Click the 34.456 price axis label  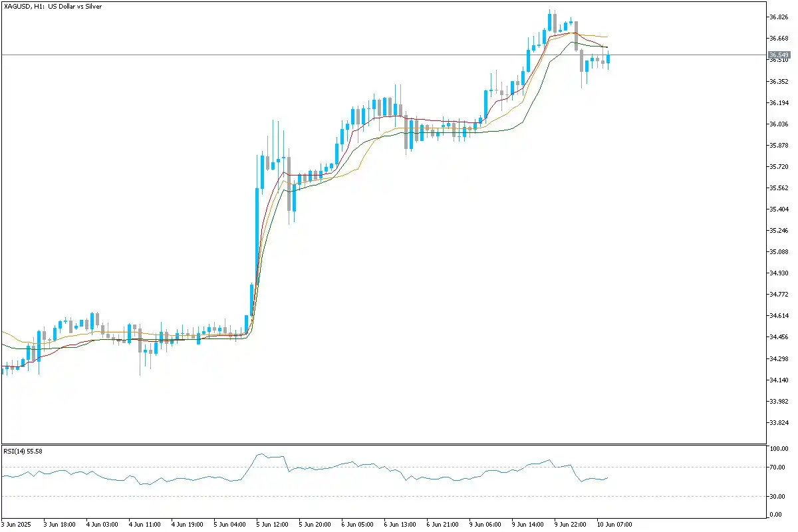(x=779, y=337)
